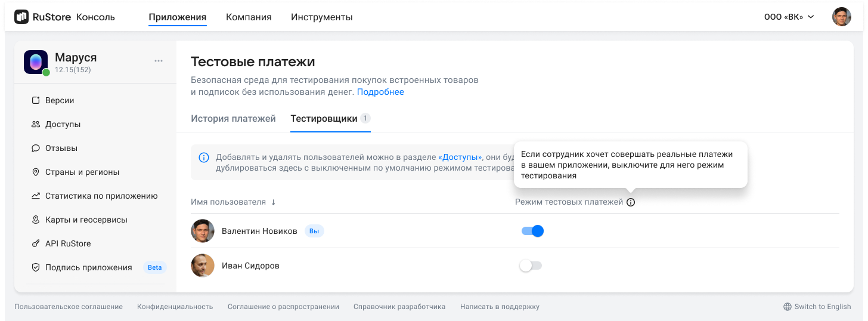
Task: Sort by Имя пользователя column arrow
Action: click(x=273, y=202)
